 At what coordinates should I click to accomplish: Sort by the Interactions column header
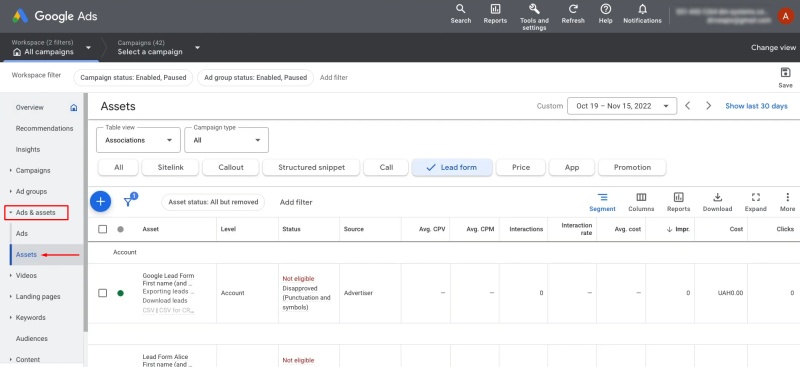pyautogui.click(x=526, y=229)
